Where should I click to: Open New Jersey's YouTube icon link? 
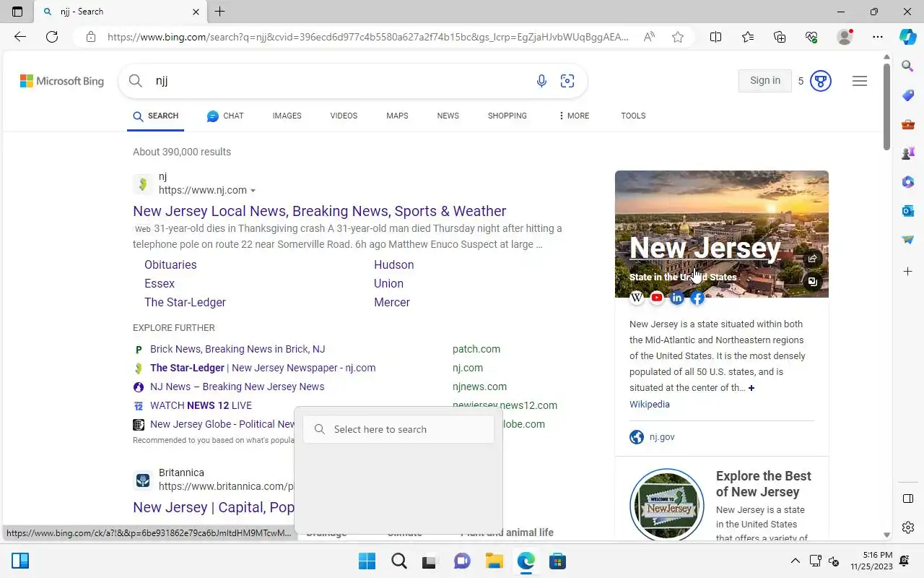[x=657, y=298]
